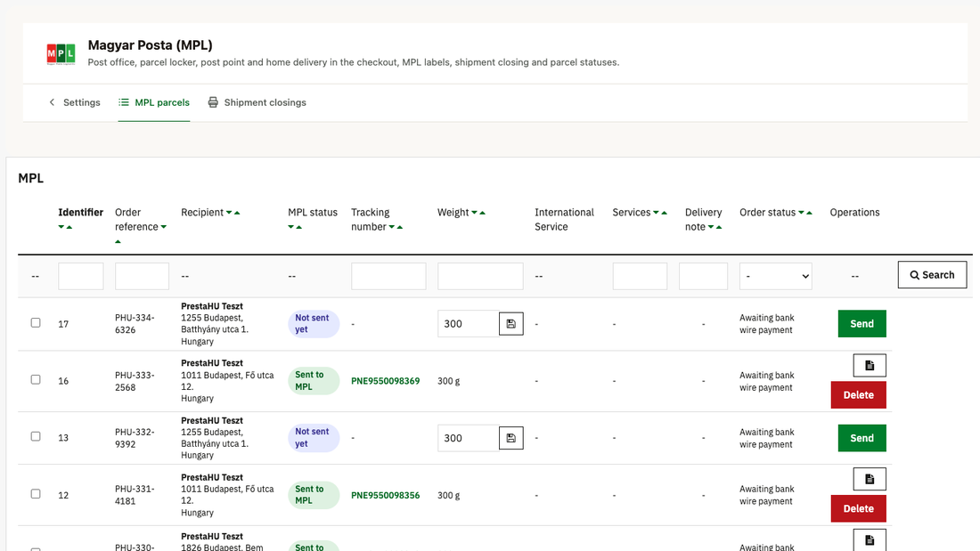
Task: Click the down sort arrow beside Services
Action: [x=657, y=213]
